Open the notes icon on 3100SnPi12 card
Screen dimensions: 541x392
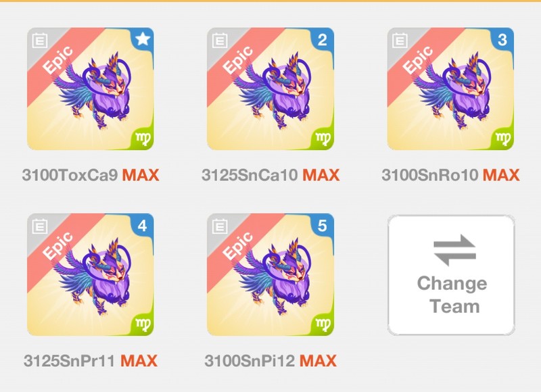point(220,226)
